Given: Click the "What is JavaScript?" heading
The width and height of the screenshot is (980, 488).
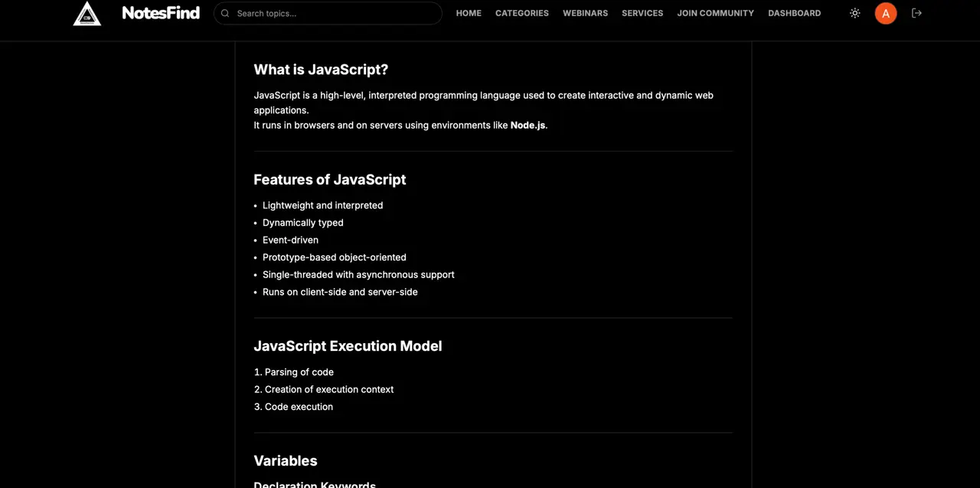Looking at the screenshot, I should coord(321,70).
